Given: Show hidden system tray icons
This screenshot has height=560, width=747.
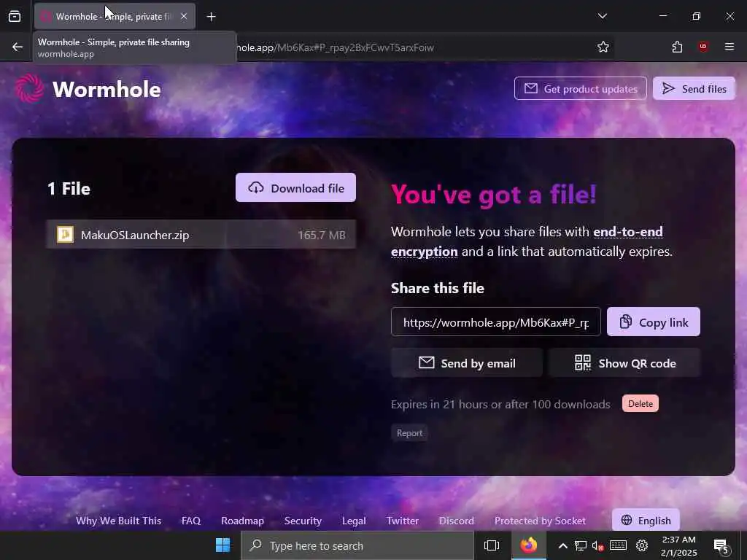Looking at the screenshot, I should click(x=562, y=545).
